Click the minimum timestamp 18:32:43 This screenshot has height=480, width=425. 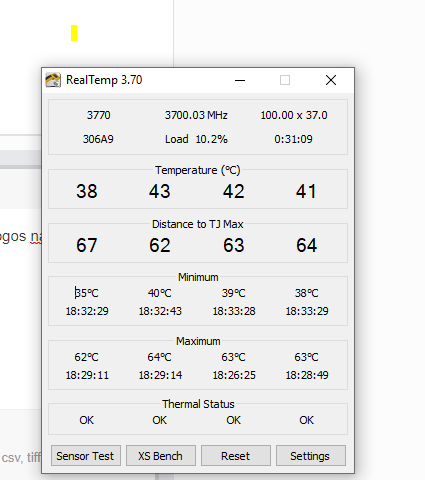160,311
